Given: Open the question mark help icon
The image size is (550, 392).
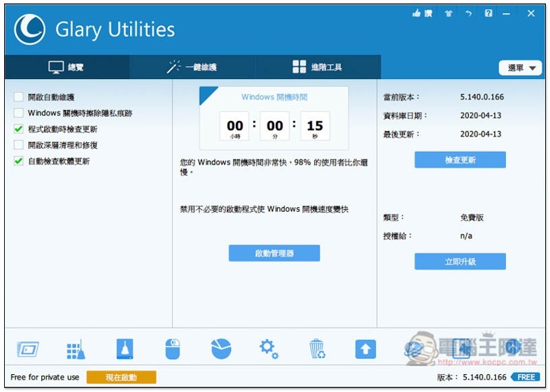Looking at the screenshot, I should point(488,13).
